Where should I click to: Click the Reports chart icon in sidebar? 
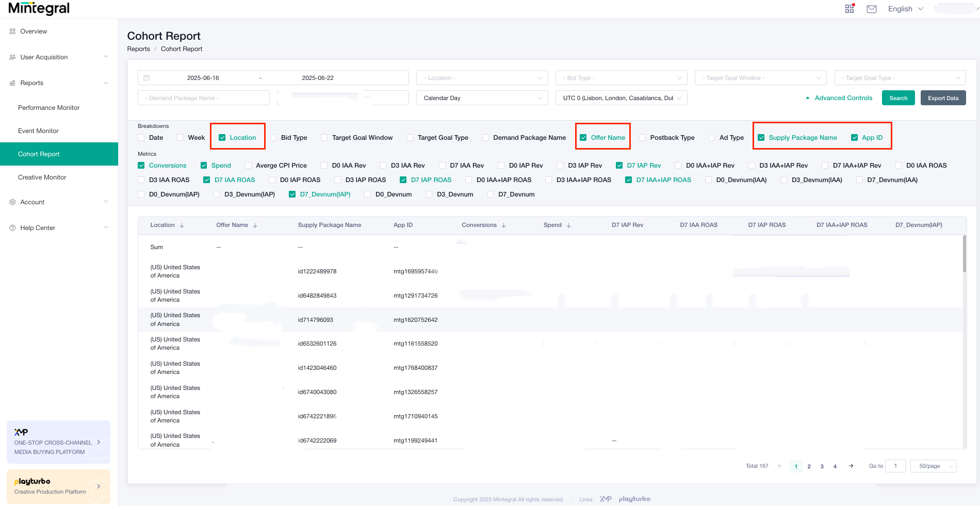[12, 83]
